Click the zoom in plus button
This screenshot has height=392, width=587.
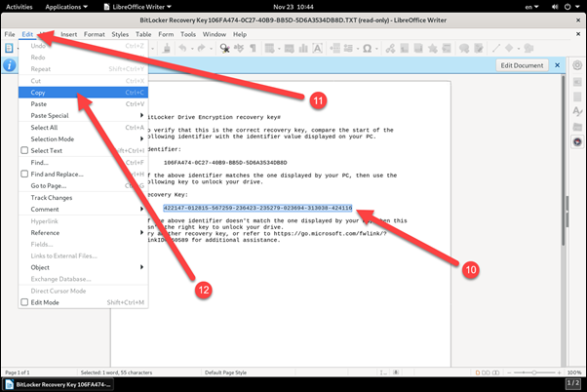[x=559, y=372]
